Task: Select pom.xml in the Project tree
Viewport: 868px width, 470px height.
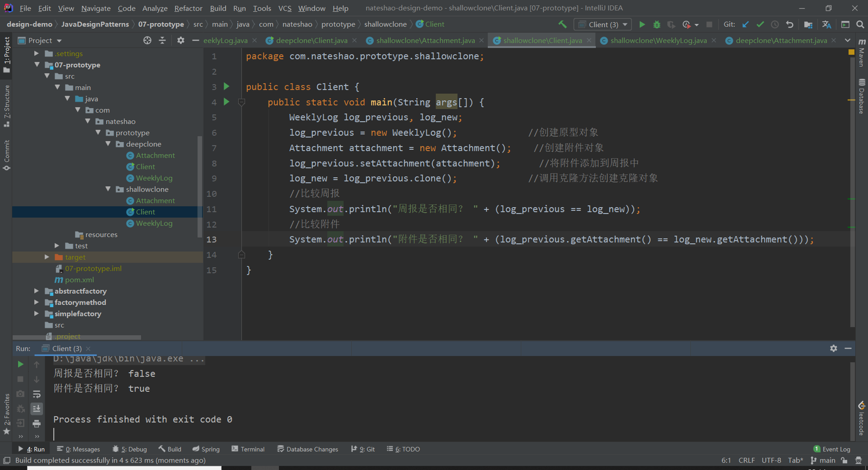Action: point(79,280)
